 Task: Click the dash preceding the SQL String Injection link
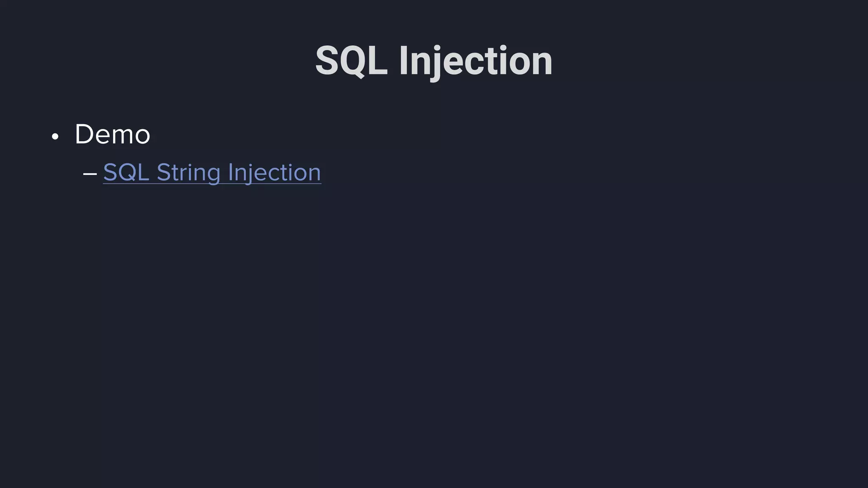click(x=90, y=173)
